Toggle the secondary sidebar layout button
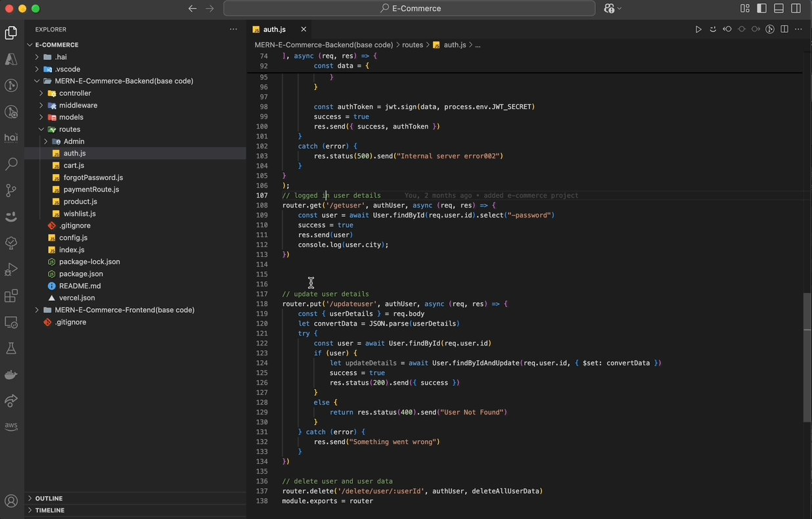This screenshot has height=519, width=812. (796, 9)
